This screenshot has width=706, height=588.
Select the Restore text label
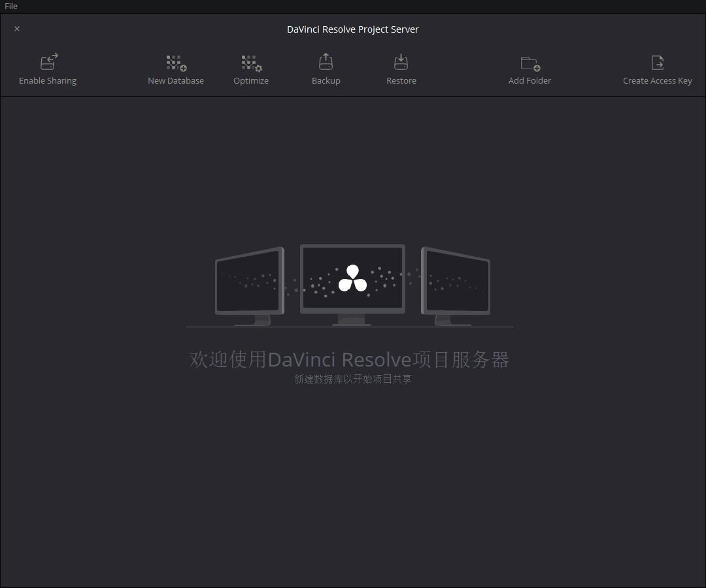[401, 81]
